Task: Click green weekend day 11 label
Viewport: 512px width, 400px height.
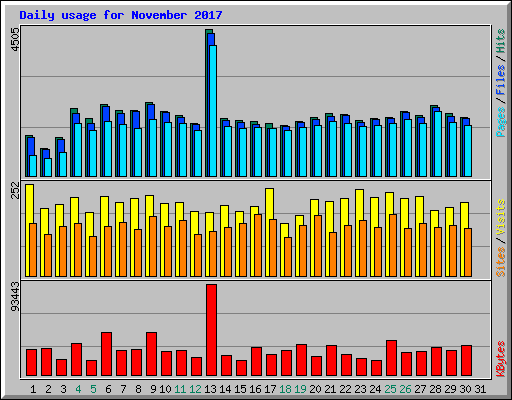Action: (x=180, y=389)
